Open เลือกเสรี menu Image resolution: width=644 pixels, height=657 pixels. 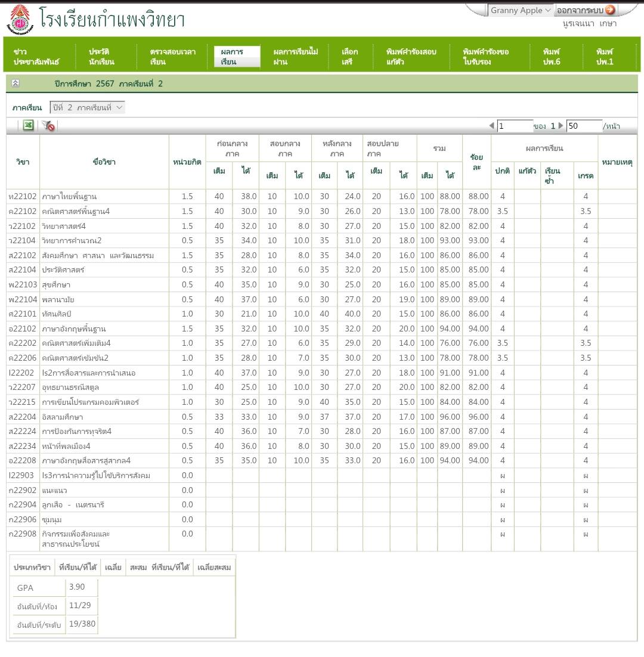click(x=349, y=57)
